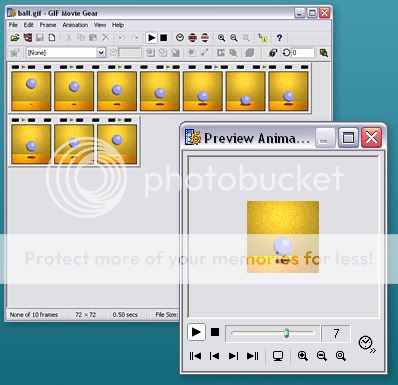Click the New blank page icon
The height and width of the screenshot is (385, 398).
52,38
